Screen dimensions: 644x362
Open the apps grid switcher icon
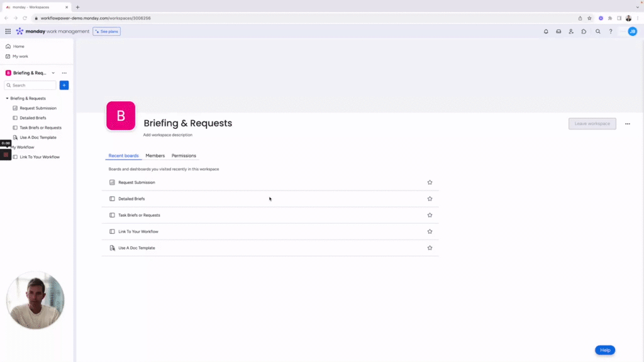coord(8,31)
